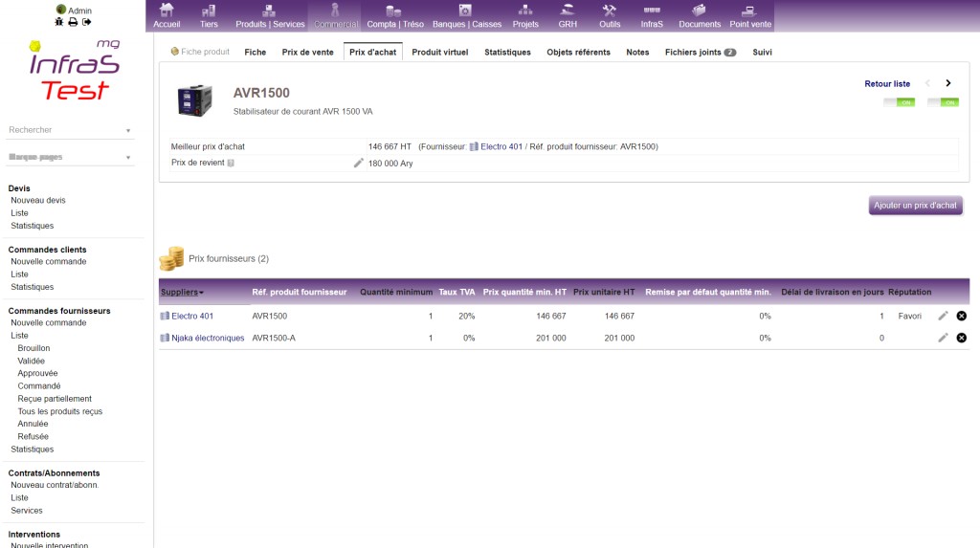Go to next product with right arrow
Viewport: 980px width, 548px height.
(948, 84)
